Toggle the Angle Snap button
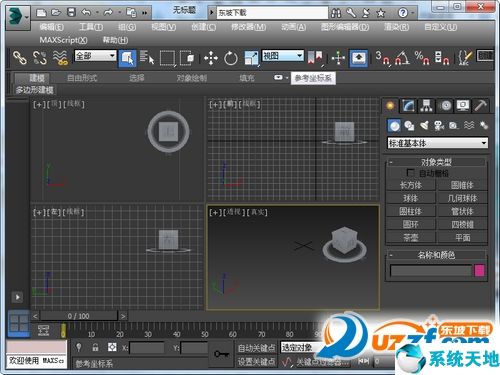500x375 pixels. click(x=402, y=58)
